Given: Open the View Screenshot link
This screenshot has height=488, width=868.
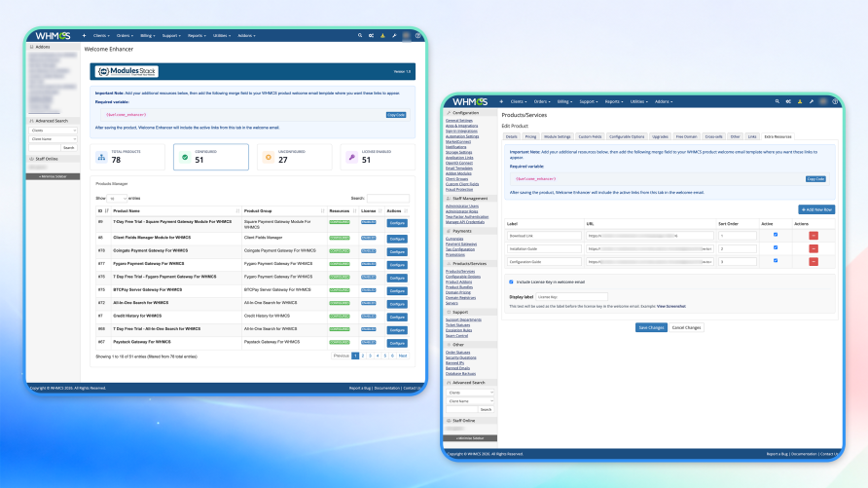Looking at the screenshot, I should [670, 306].
